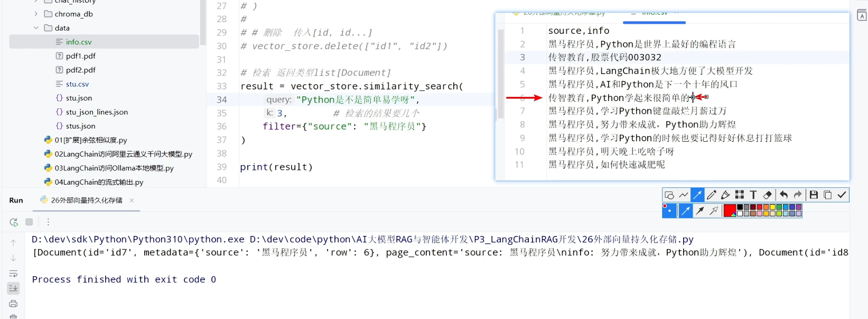This screenshot has height=319, width=868.
Task: Choose the white color swatch
Action: [740, 214]
